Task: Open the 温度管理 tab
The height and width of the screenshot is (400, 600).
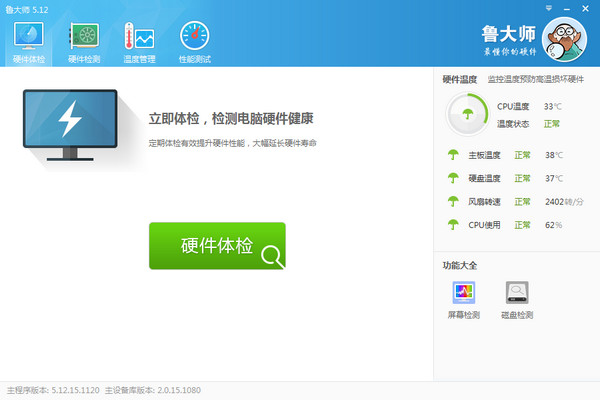Action: click(139, 43)
